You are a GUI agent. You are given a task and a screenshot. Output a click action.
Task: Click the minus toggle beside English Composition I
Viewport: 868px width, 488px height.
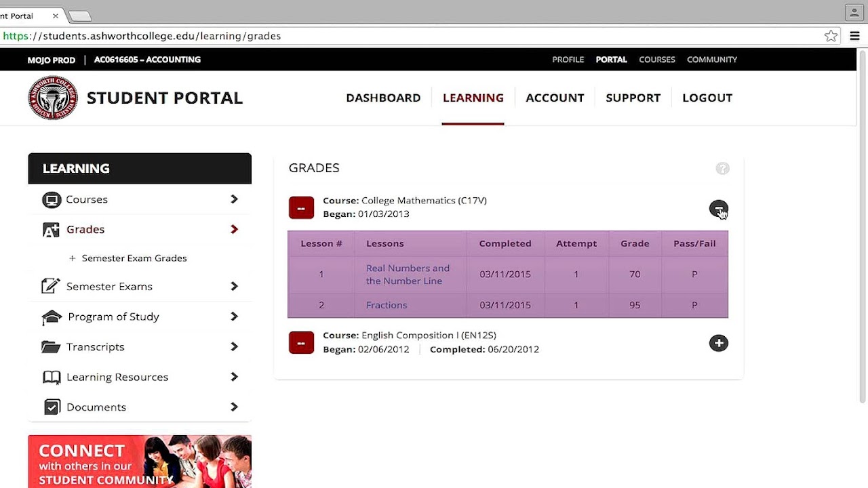[301, 342]
